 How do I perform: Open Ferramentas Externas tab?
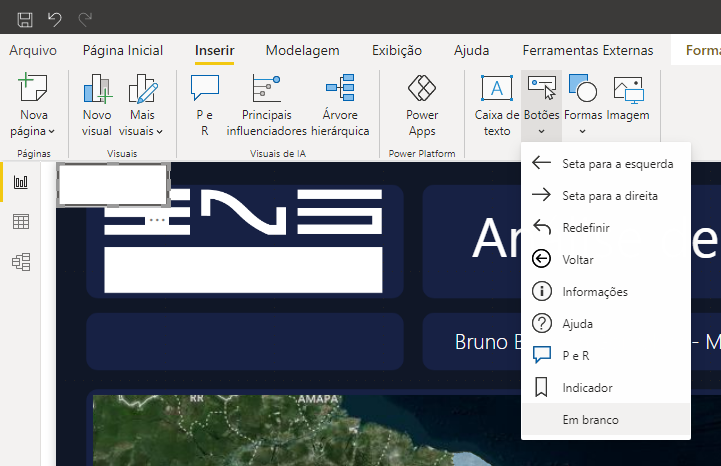[588, 50]
